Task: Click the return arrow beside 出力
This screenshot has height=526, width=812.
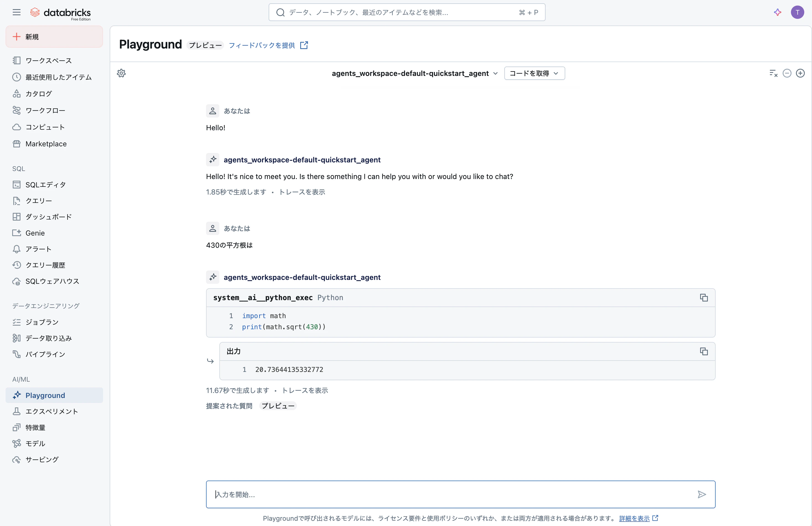Action: tap(210, 361)
